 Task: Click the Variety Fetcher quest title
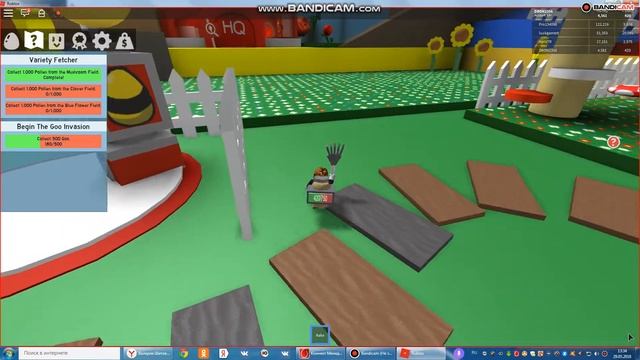tap(53, 60)
